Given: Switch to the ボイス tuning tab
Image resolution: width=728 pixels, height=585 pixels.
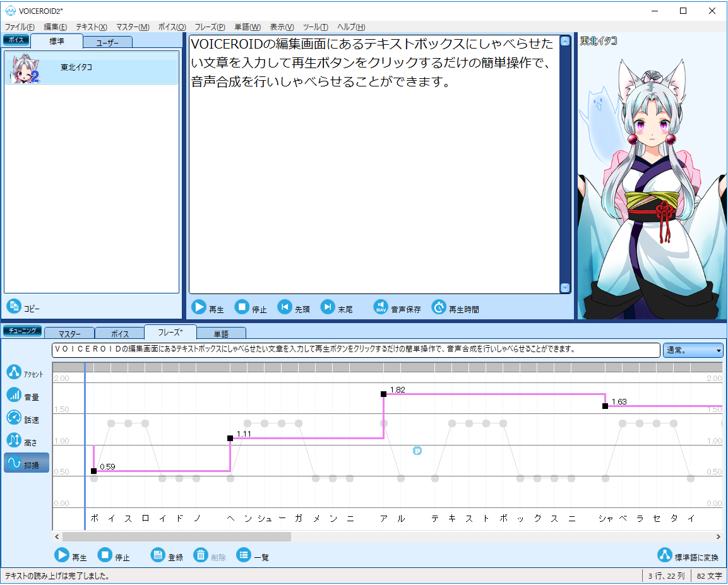Looking at the screenshot, I should tap(120, 334).
